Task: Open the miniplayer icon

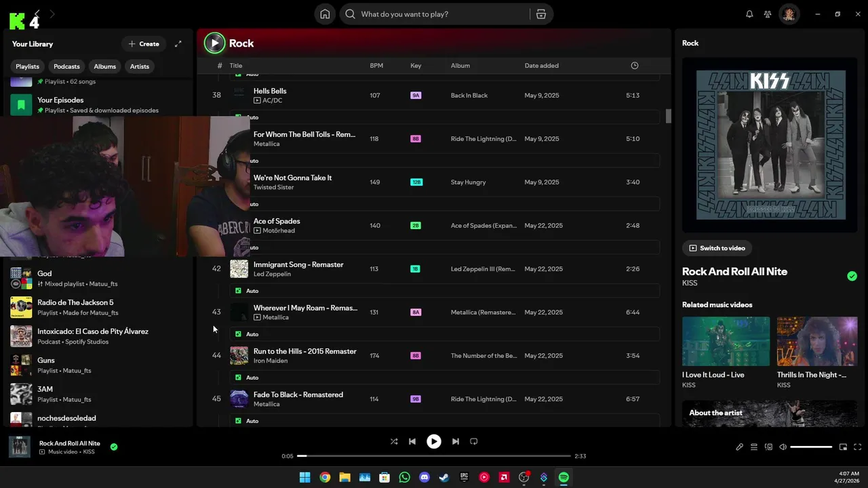Action: click(843, 447)
